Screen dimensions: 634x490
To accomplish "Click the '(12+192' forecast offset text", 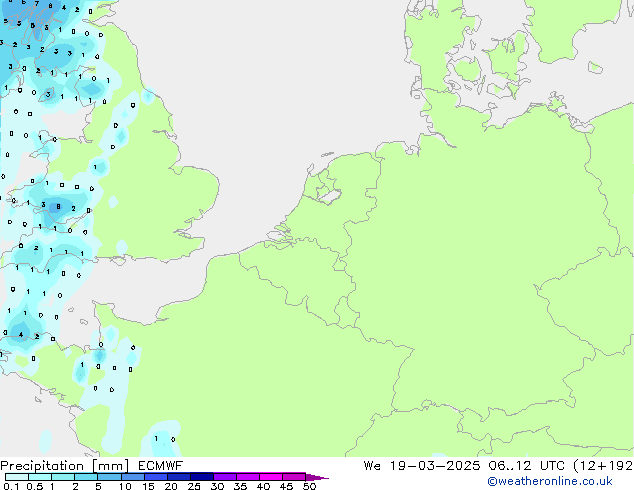I will point(603,466).
